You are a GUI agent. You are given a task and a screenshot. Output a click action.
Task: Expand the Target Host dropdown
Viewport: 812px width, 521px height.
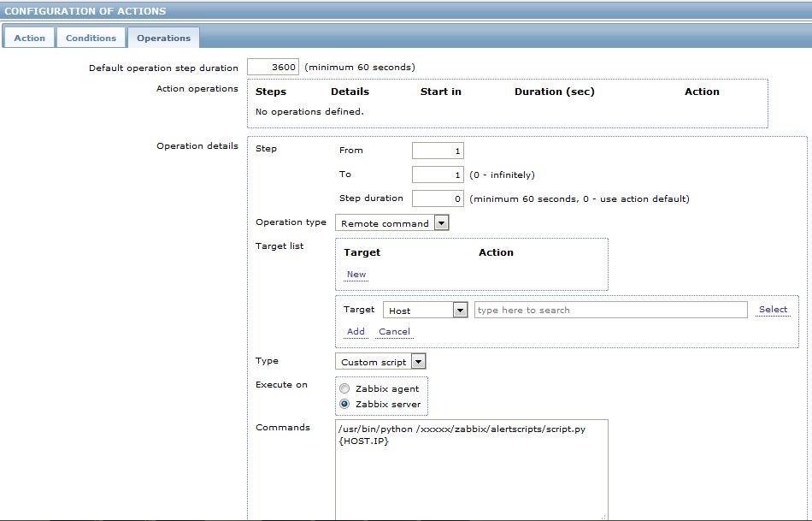point(425,311)
